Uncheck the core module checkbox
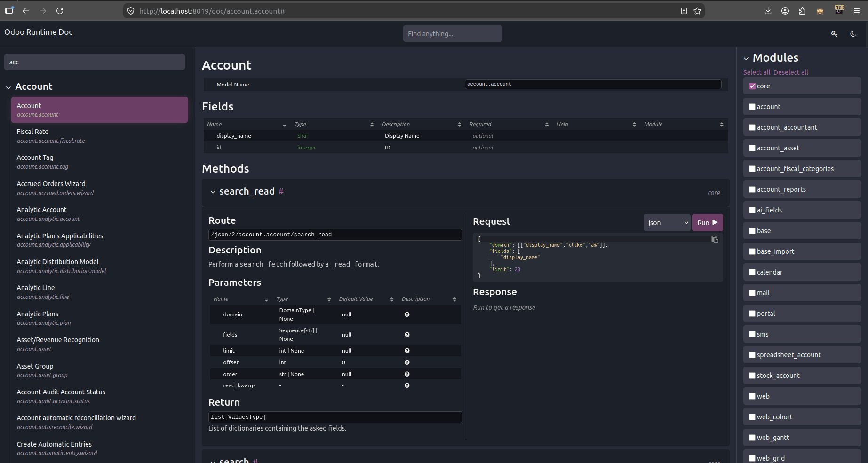 click(752, 86)
